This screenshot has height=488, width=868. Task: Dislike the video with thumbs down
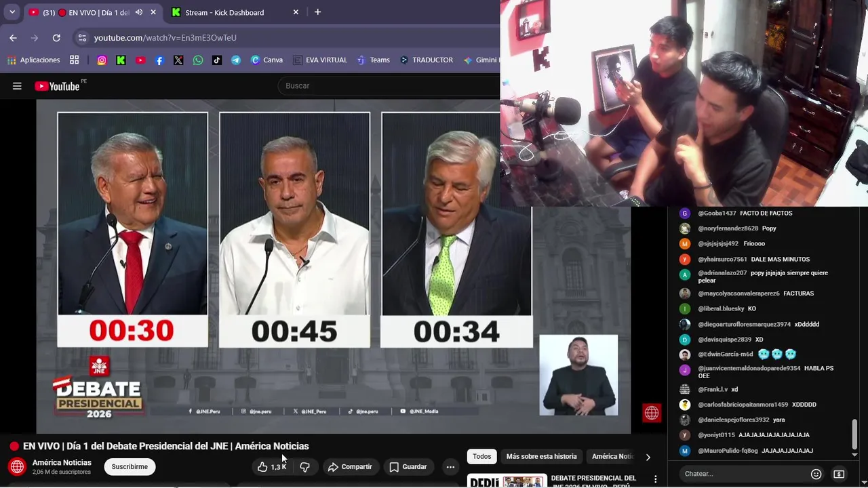click(x=305, y=467)
